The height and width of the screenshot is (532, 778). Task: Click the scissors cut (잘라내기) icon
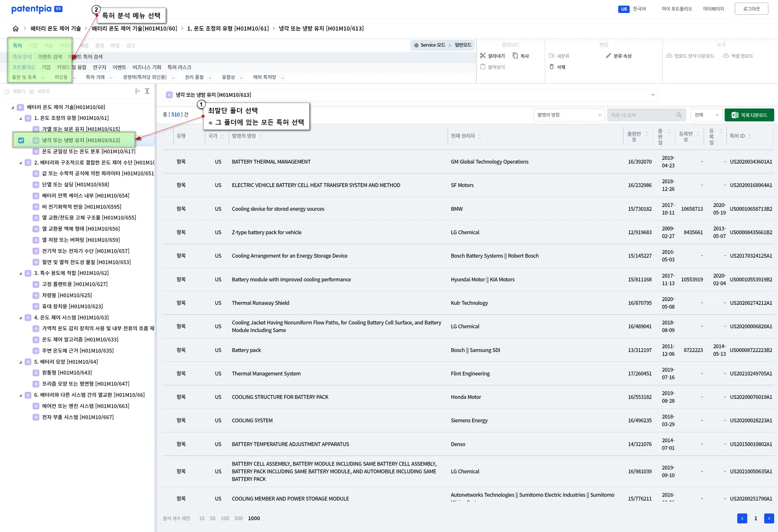point(482,56)
